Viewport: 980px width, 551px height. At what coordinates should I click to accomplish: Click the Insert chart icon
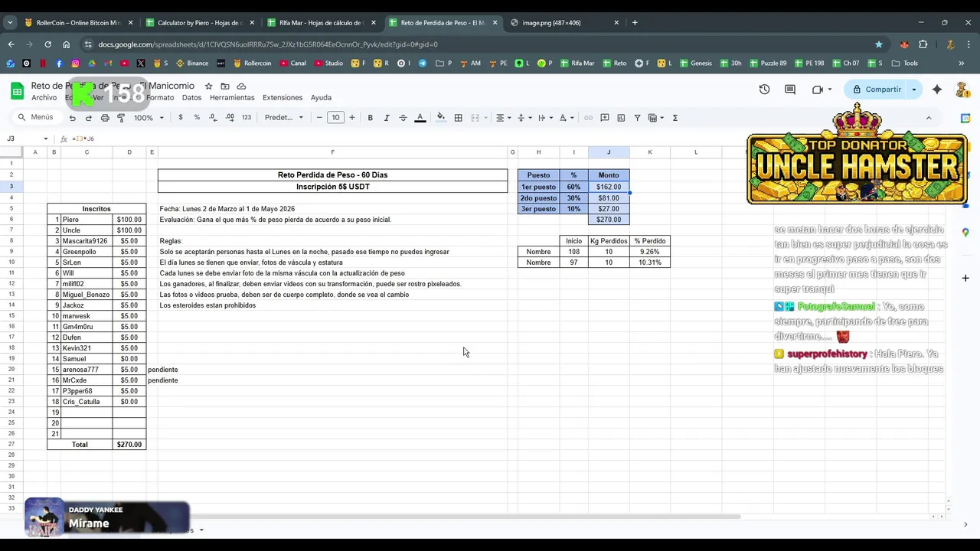[621, 118]
